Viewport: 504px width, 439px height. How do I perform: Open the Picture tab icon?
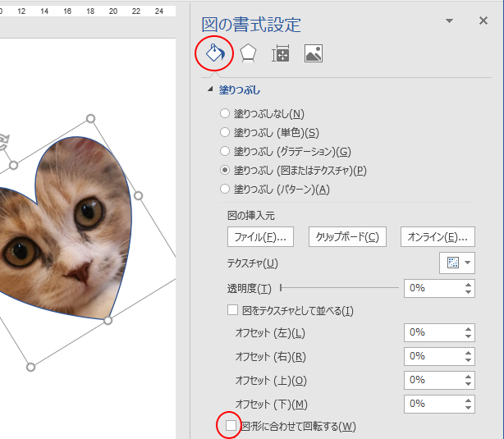pyautogui.click(x=314, y=53)
